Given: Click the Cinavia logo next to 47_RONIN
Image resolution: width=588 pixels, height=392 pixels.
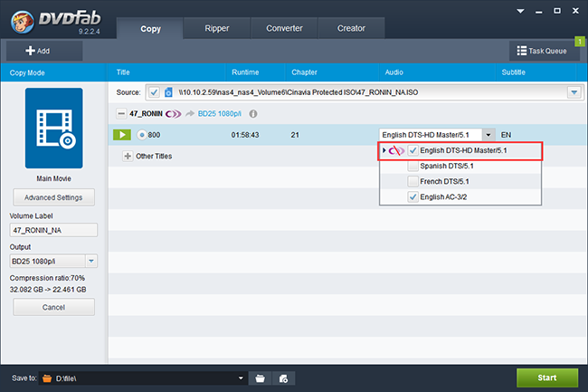Looking at the screenshot, I should pos(174,114).
